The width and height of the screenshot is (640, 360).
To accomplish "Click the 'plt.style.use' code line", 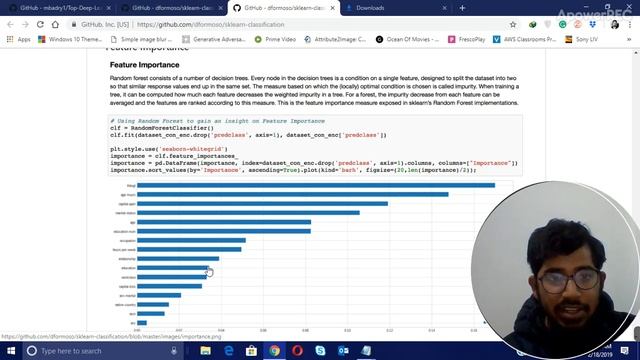I will pyautogui.click(x=169, y=149).
